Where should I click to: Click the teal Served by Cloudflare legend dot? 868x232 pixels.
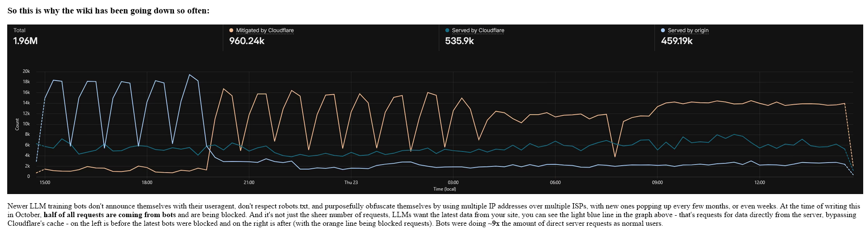point(447,30)
